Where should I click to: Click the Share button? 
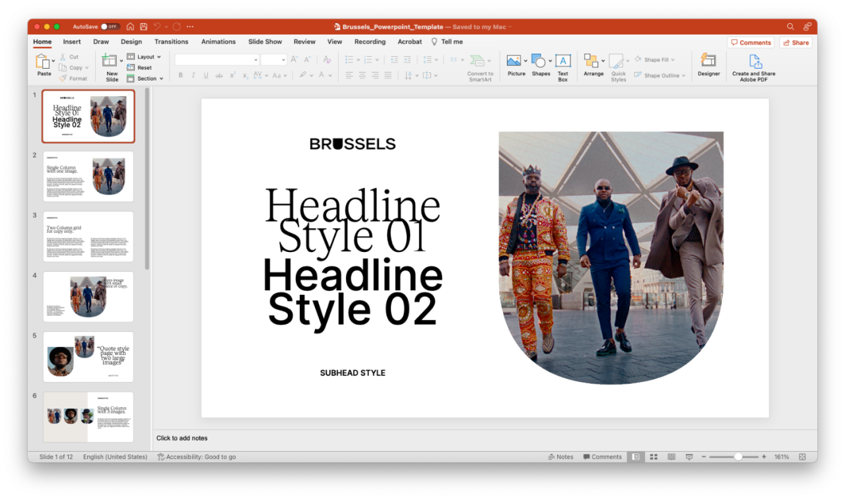pos(795,42)
